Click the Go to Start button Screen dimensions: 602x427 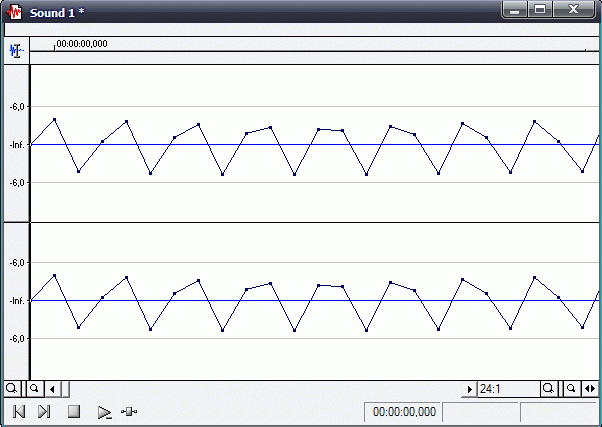(18, 411)
